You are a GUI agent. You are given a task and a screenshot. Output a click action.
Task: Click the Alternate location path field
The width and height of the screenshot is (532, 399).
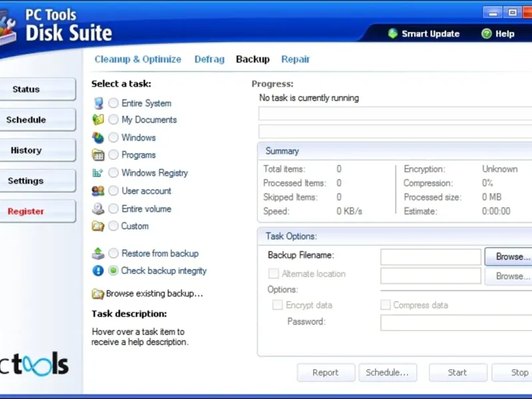pyautogui.click(x=430, y=276)
